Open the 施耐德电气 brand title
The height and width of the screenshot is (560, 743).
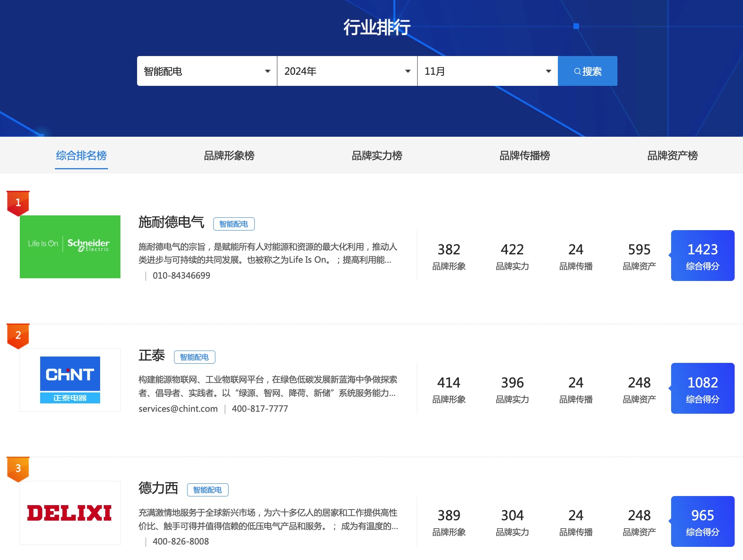171,222
